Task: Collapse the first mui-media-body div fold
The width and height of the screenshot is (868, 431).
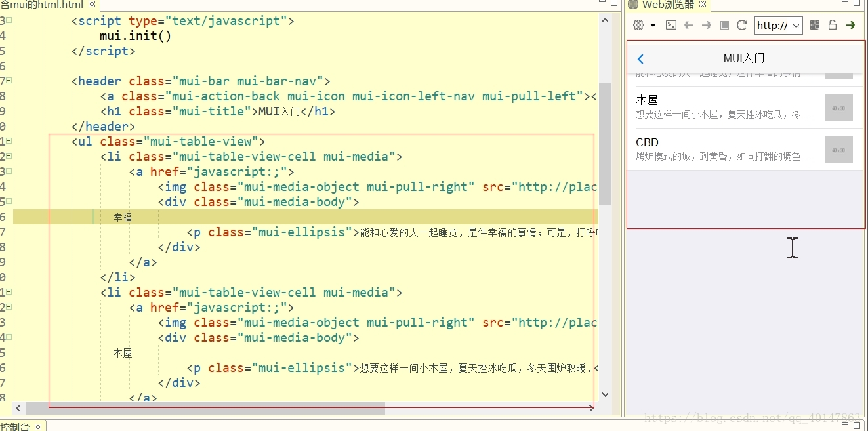Action: pyautogui.click(x=9, y=202)
